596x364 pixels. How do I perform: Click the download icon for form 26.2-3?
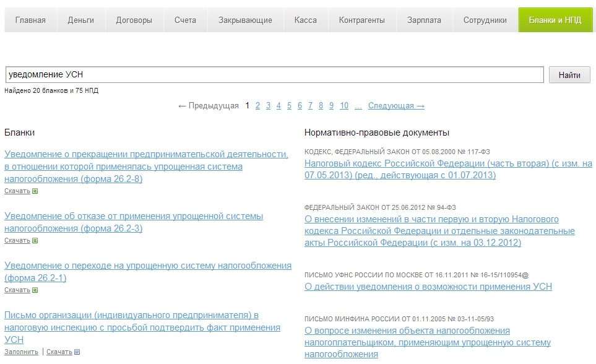pos(35,240)
